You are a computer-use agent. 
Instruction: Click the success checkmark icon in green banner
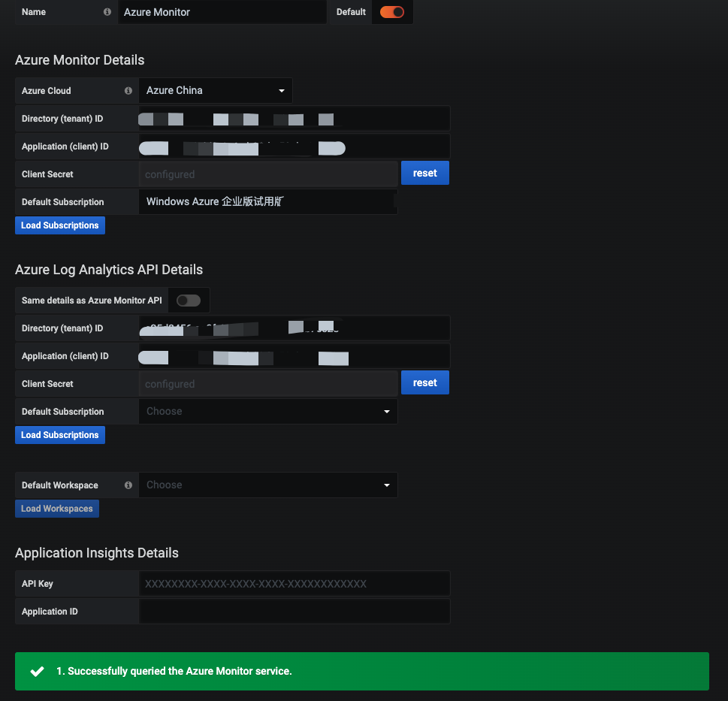[37, 671]
